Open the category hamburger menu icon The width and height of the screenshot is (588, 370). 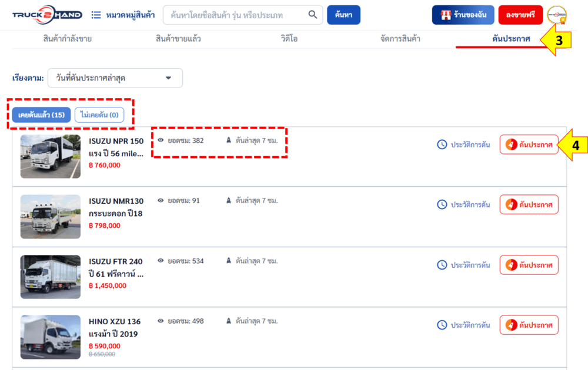96,15
